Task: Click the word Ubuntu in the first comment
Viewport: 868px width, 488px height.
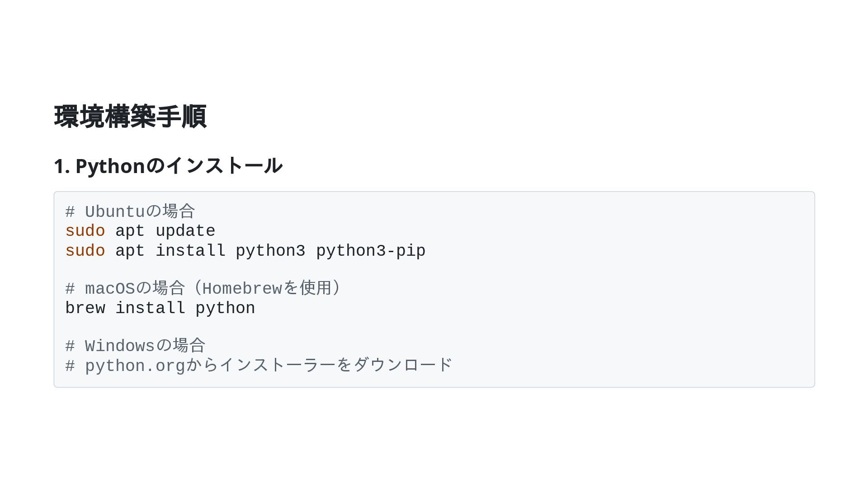Action: click(x=115, y=212)
